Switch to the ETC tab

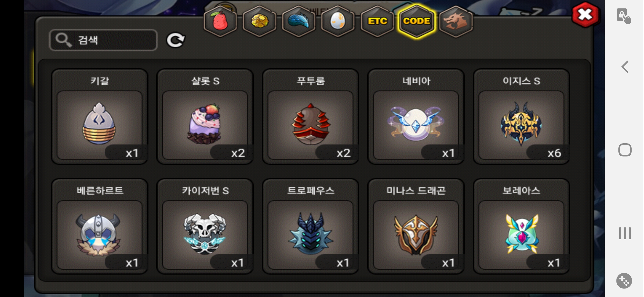coord(377,21)
